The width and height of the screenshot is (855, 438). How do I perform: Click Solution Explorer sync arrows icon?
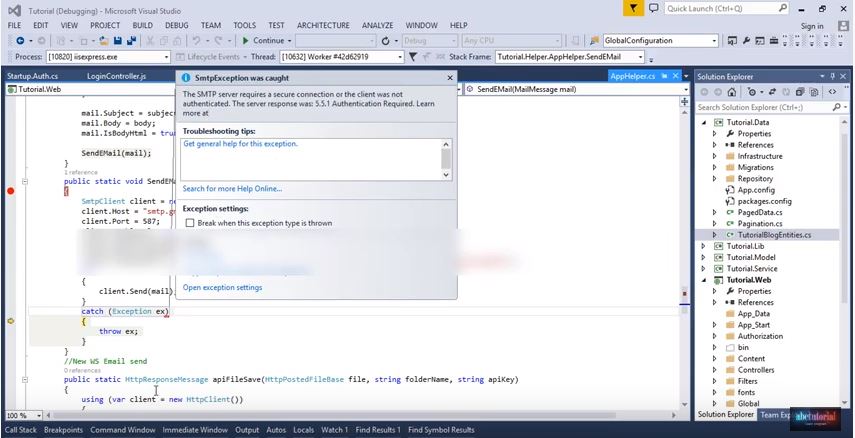(x=772, y=92)
